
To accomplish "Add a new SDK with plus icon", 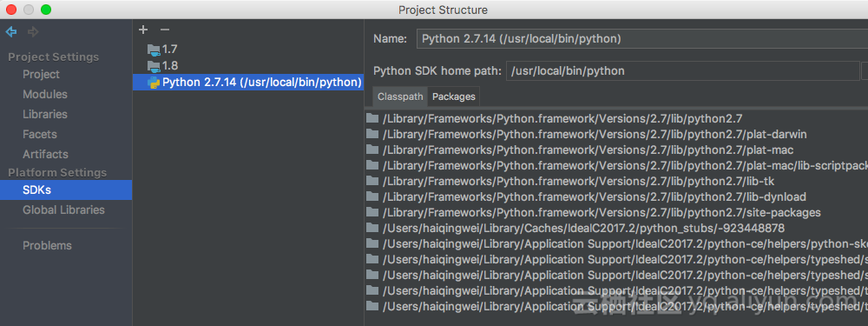I will [x=143, y=30].
